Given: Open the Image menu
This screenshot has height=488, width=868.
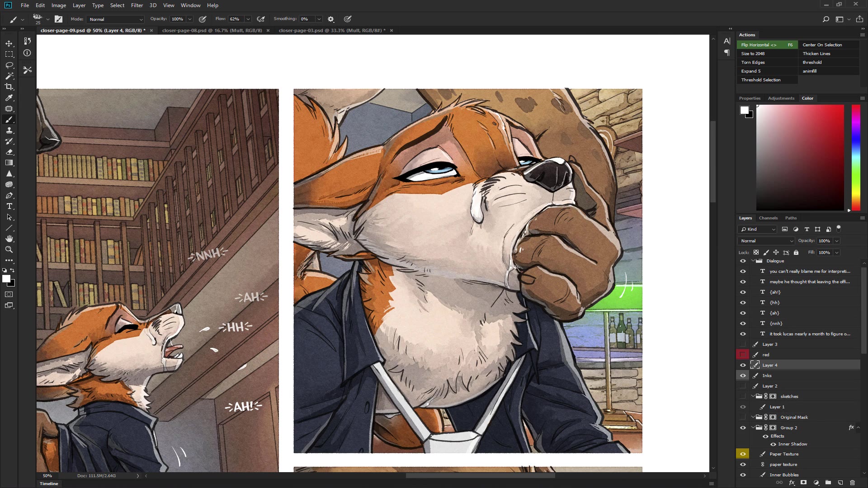Looking at the screenshot, I should tap(59, 5).
